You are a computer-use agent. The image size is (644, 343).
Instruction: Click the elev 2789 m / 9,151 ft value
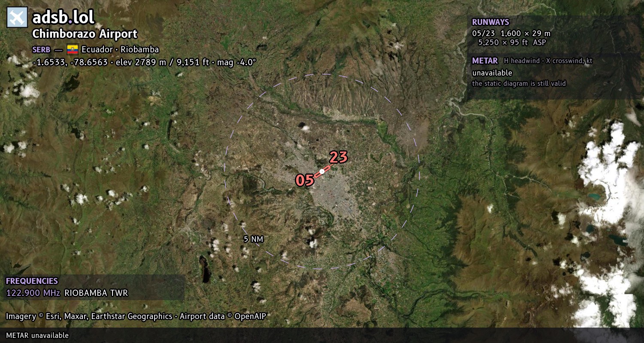[162, 62]
